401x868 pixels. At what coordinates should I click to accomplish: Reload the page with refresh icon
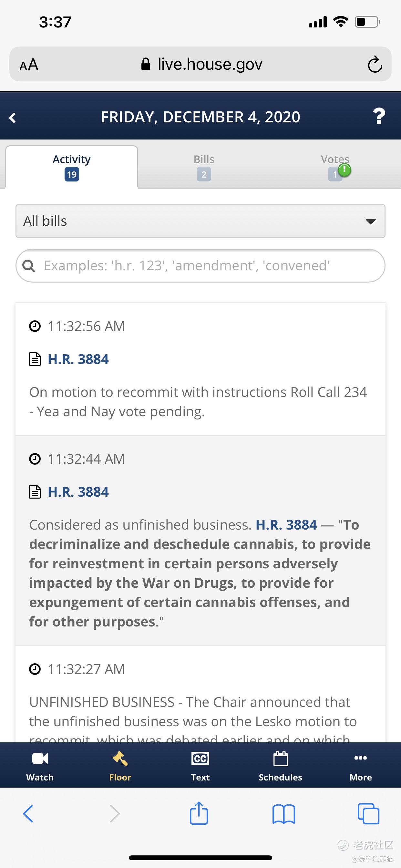(375, 64)
